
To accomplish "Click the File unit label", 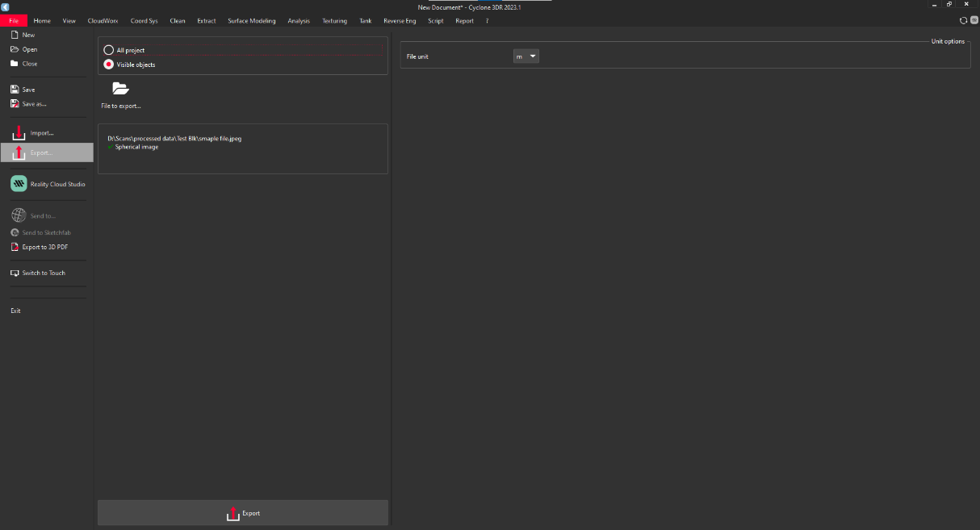I will pos(417,56).
